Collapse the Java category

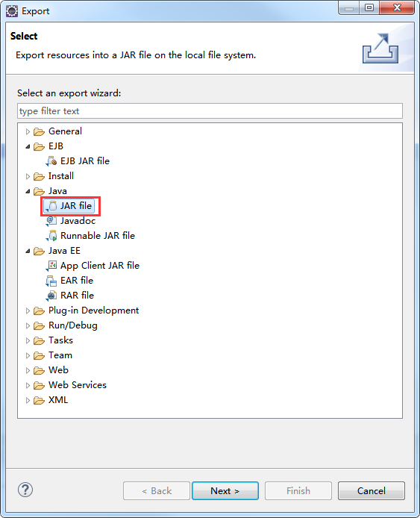tap(28, 191)
